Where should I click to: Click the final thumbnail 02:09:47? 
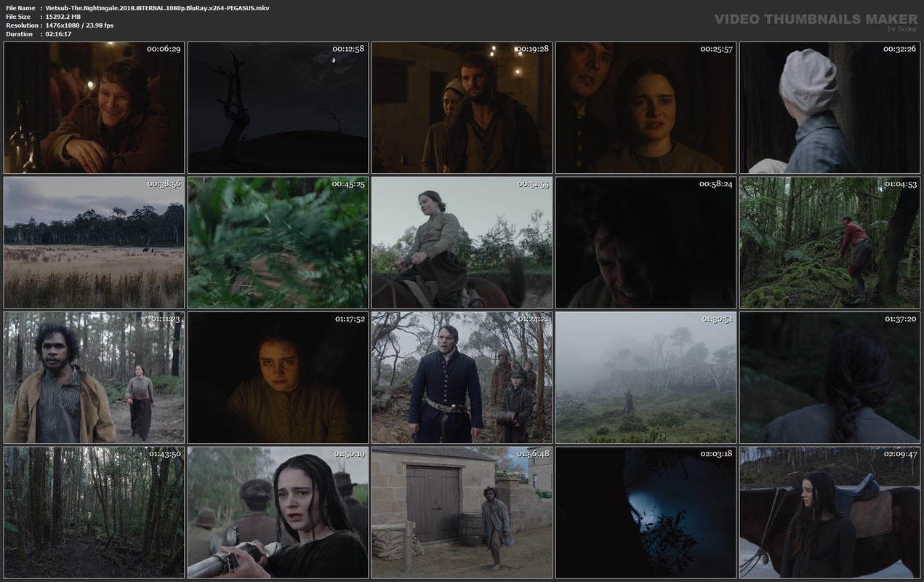829,513
